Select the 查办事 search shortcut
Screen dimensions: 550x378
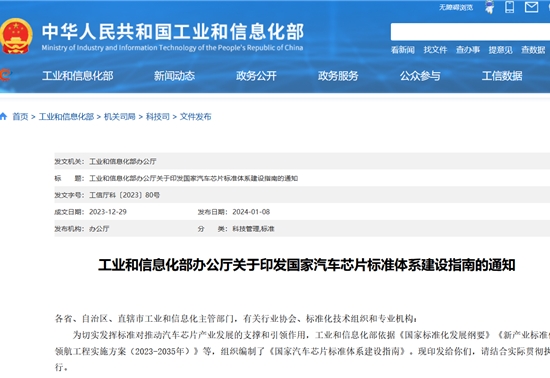pyautogui.click(x=468, y=50)
